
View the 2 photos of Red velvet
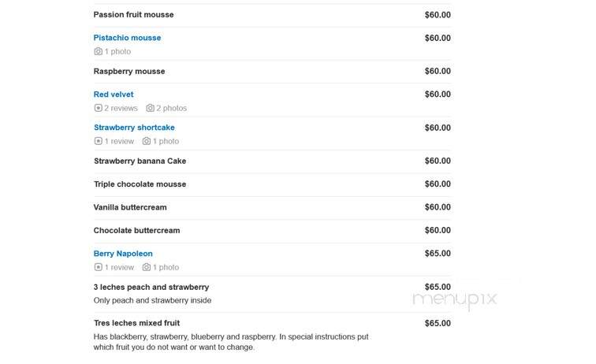[x=171, y=108]
